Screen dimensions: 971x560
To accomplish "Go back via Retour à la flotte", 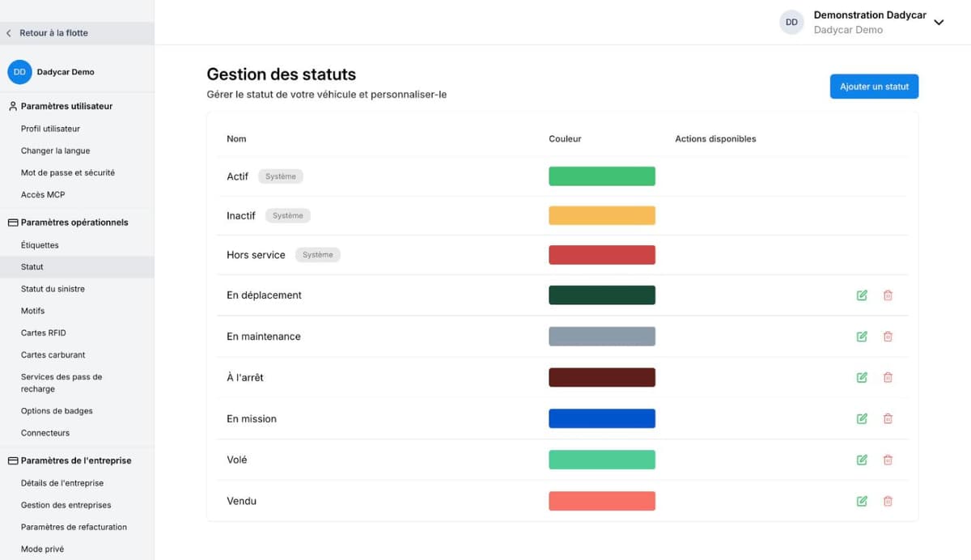I will tap(54, 33).
